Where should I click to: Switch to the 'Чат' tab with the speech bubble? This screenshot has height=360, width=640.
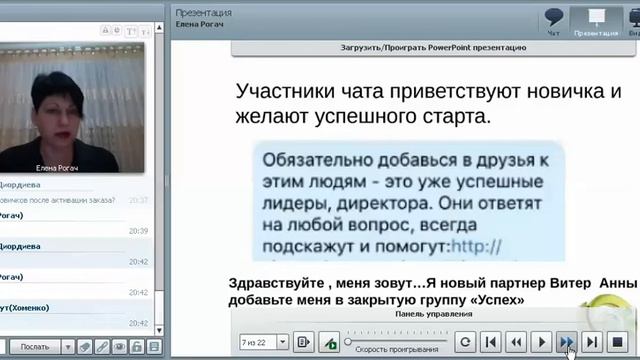pyautogui.click(x=554, y=22)
